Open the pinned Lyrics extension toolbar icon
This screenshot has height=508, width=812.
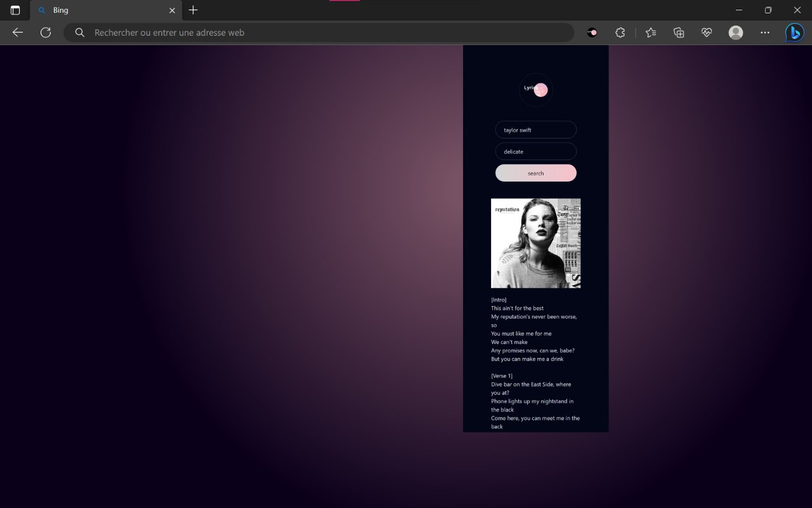click(592, 32)
